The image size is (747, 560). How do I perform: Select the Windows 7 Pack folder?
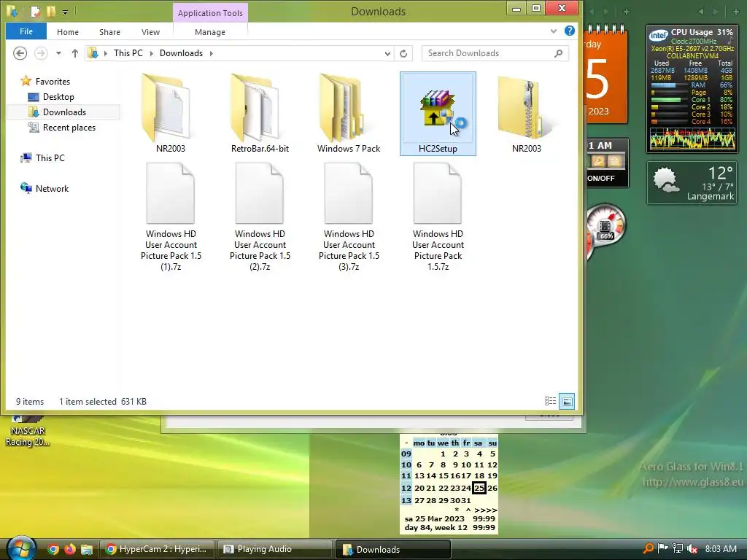click(349, 113)
